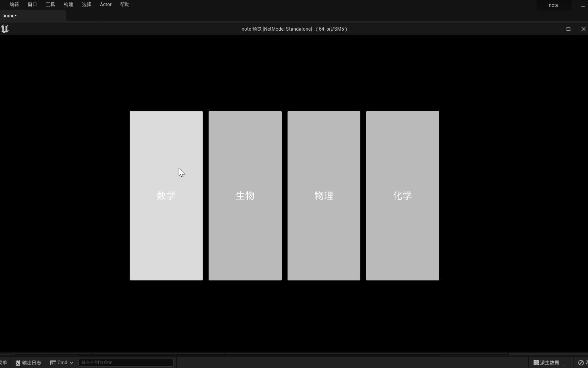Open the 窗口 menu
The width and height of the screenshot is (588, 368).
[x=32, y=4]
